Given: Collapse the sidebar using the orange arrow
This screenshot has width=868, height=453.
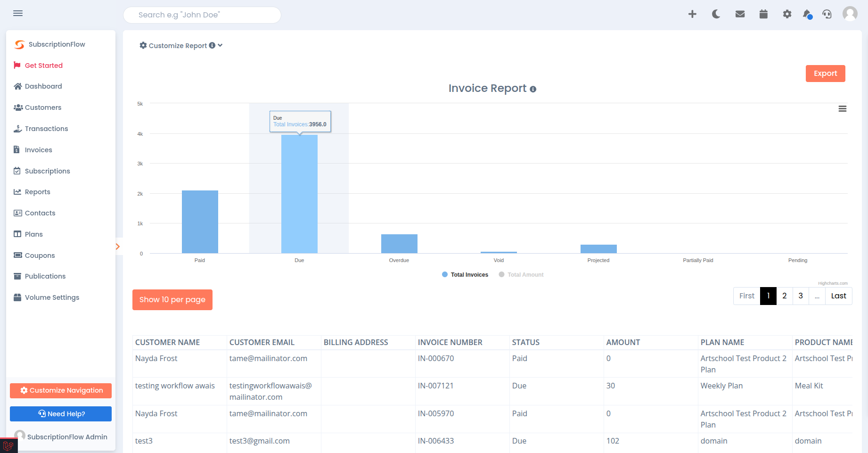Looking at the screenshot, I should pyautogui.click(x=117, y=246).
